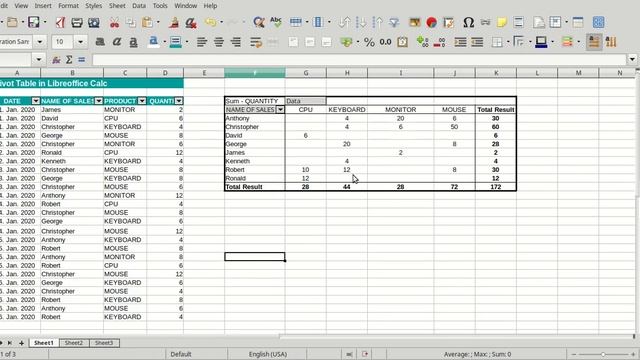
Task: Insert a chart
Action: [431, 22]
